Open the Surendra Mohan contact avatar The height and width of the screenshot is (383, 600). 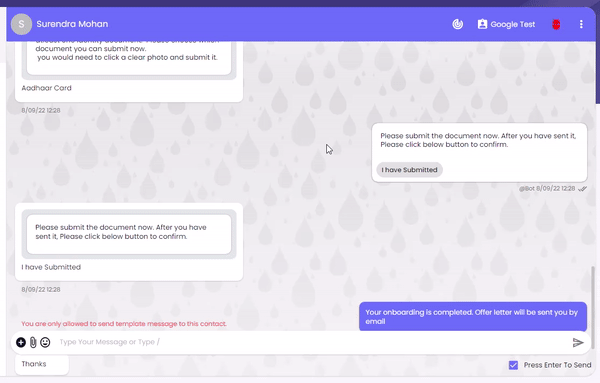point(21,24)
